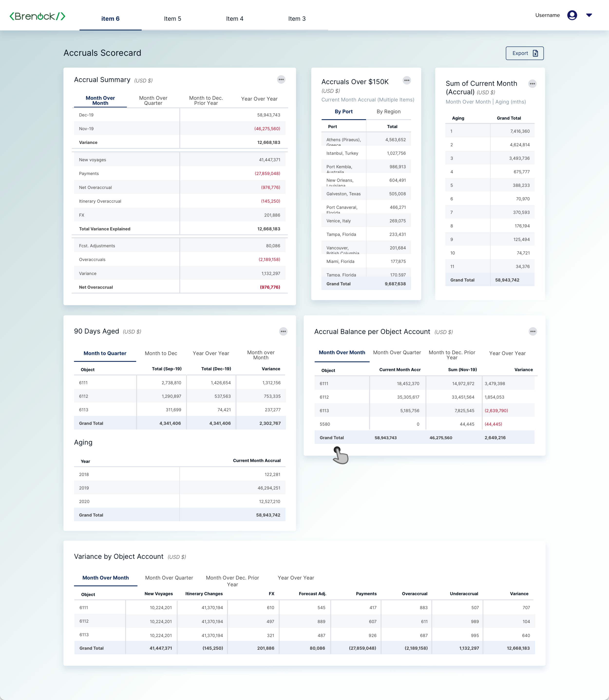Open Sum of Current Month options menu
The width and height of the screenshot is (609, 700).
point(532,84)
